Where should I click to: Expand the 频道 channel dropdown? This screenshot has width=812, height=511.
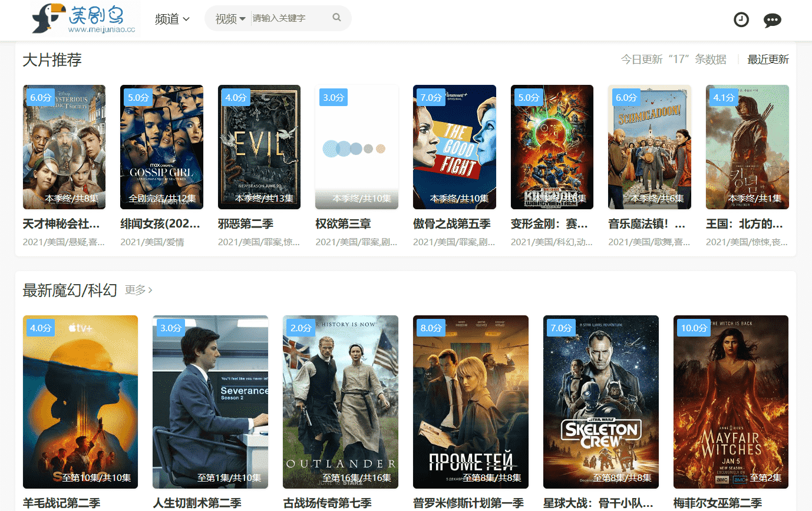tap(172, 19)
